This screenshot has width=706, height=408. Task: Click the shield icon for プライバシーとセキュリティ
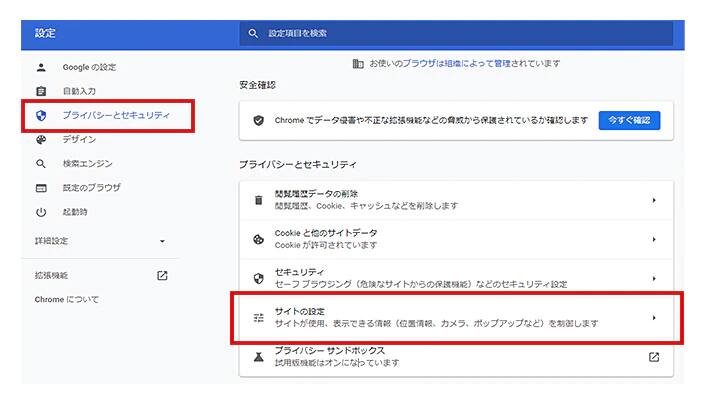[41, 115]
